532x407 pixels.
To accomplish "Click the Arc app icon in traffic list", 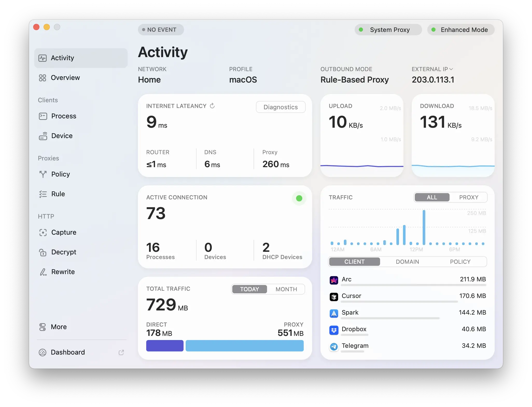I will [334, 280].
